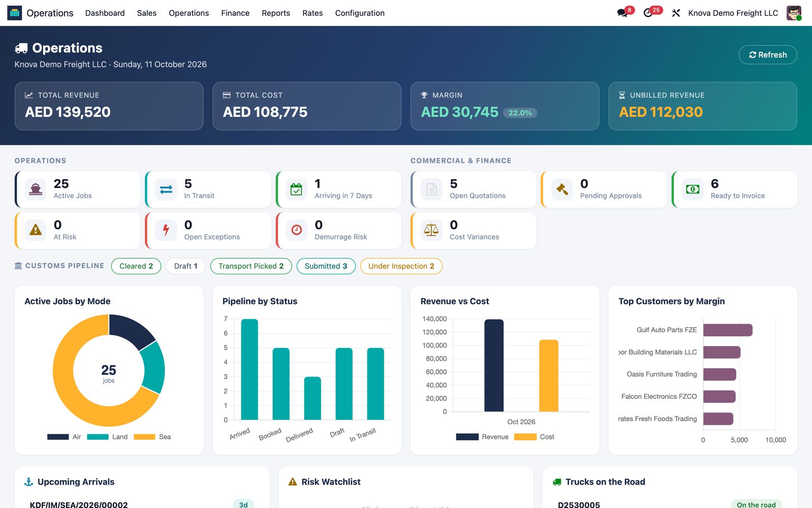Click the yellow Cost bar for Oct 2026
812x508 pixels.
tap(549, 375)
